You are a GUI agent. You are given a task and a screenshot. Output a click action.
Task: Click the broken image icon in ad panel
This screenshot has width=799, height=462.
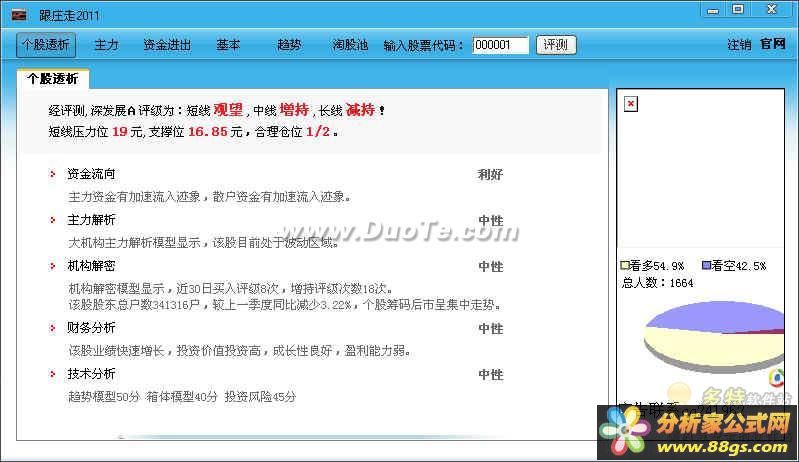tap(631, 104)
